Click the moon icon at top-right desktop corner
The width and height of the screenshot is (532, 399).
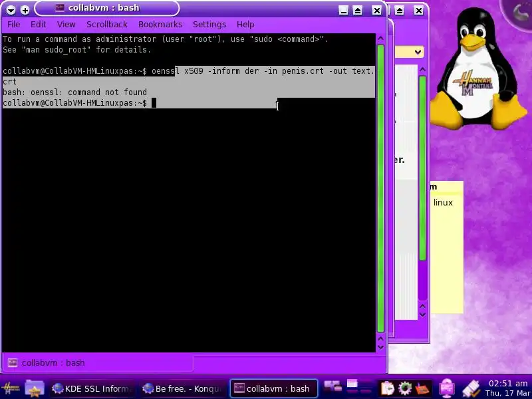(x=519, y=13)
